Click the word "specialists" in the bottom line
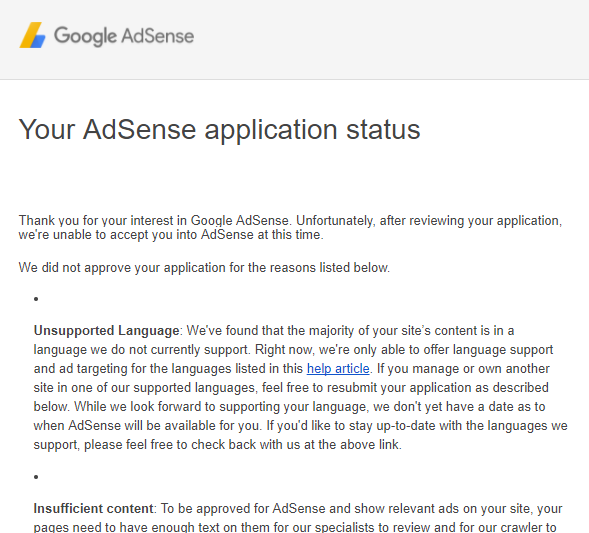This screenshot has height=533, width=589. [348, 527]
